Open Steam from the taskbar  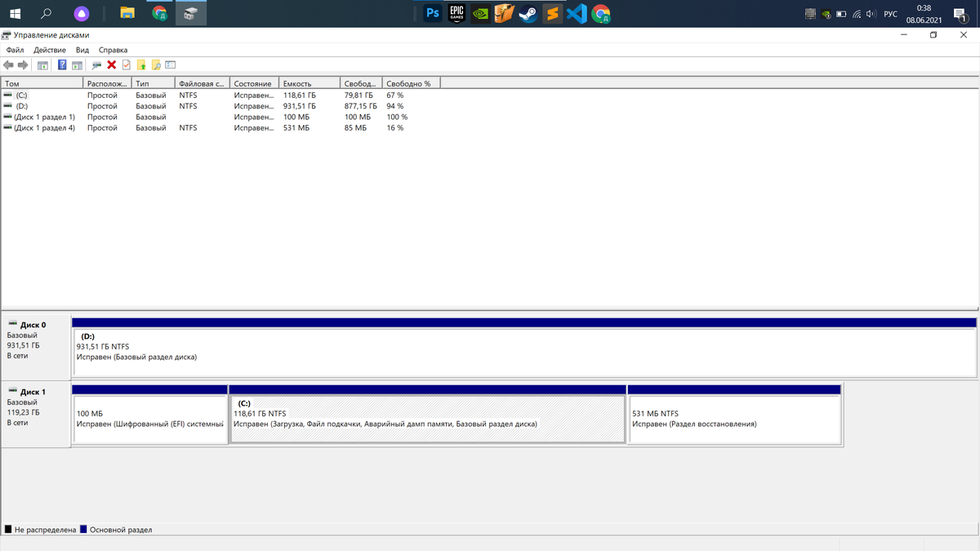(x=528, y=13)
